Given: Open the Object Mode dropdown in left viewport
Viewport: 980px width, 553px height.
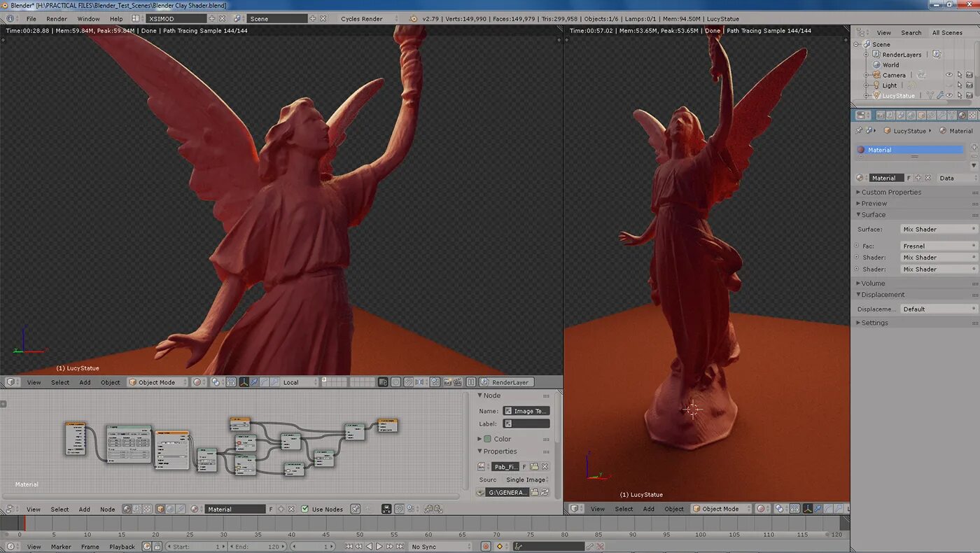Looking at the screenshot, I should [157, 382].
